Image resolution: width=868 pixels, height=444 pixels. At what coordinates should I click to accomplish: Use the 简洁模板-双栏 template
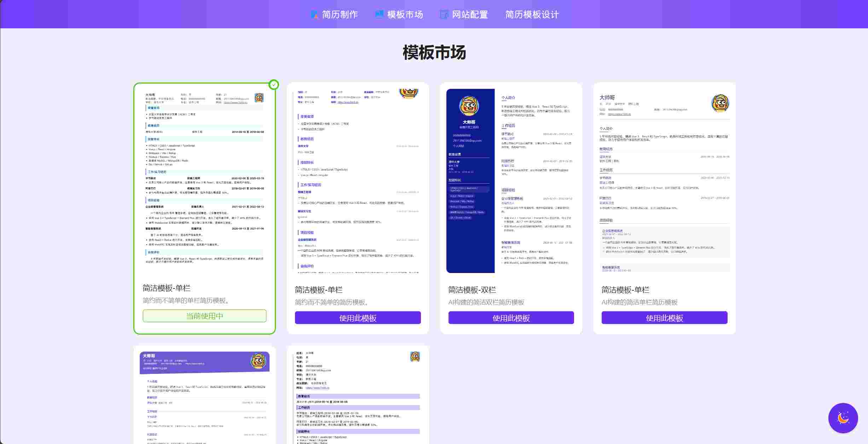click(x=511, y=318)
